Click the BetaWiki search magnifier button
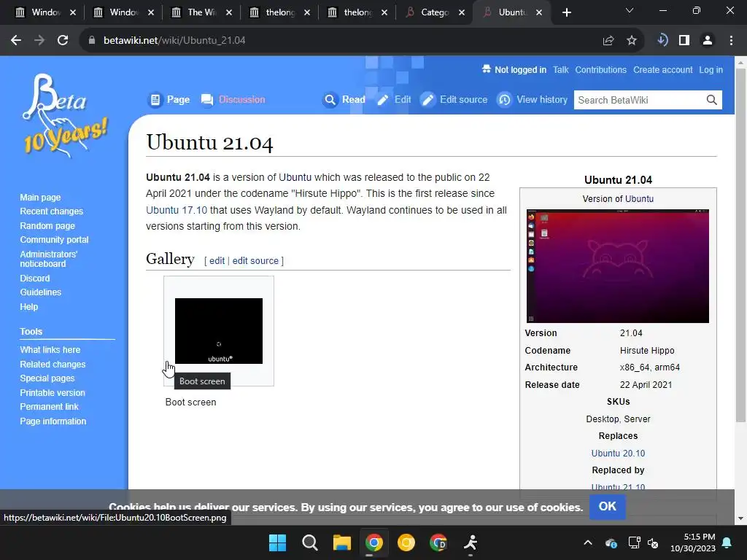 coord(711,100)
